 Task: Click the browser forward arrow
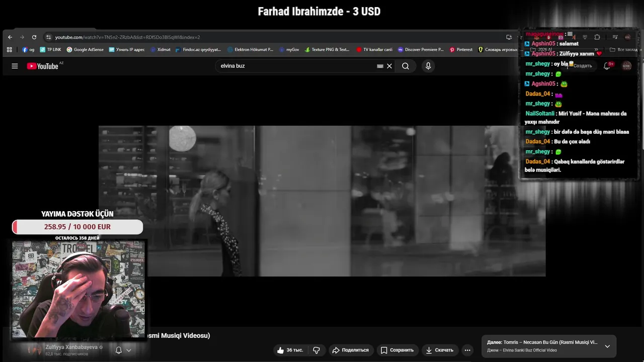point(22,37)
